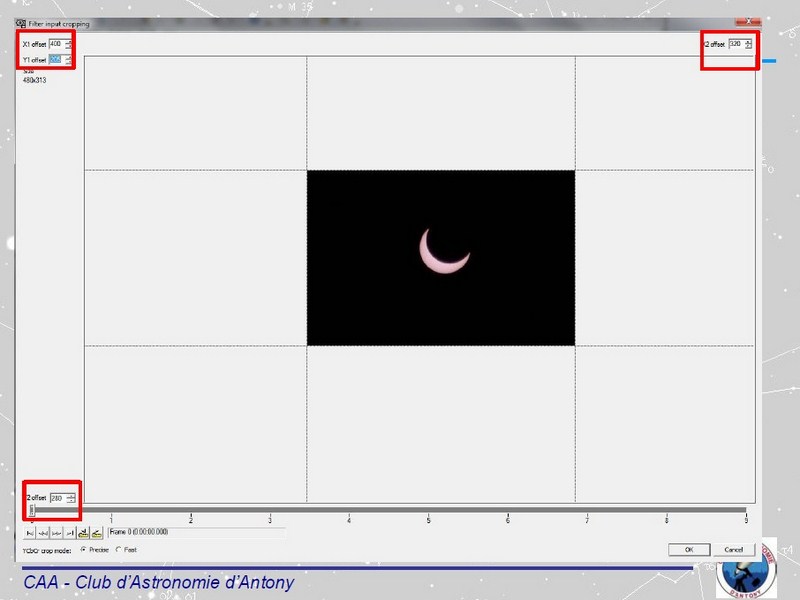This screenshot has width=800, height=600.
Task: Click the mark-out selection end icon
Action: pos(96,532)
